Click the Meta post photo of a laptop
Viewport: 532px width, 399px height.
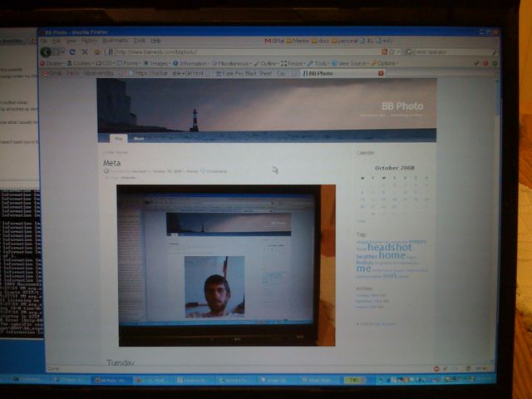(x=227, y=265)
